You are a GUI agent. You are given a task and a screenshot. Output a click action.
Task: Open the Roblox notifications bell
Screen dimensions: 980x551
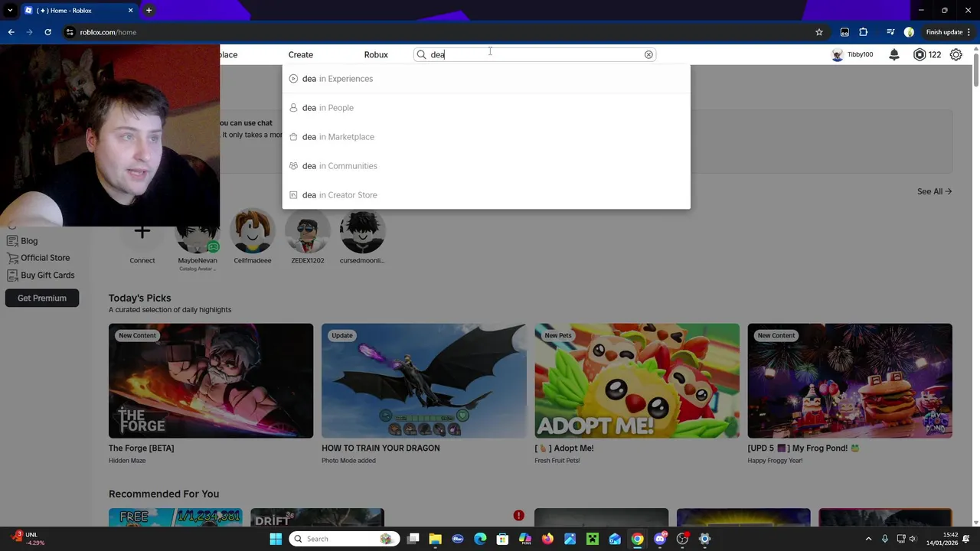click(894, 54)
